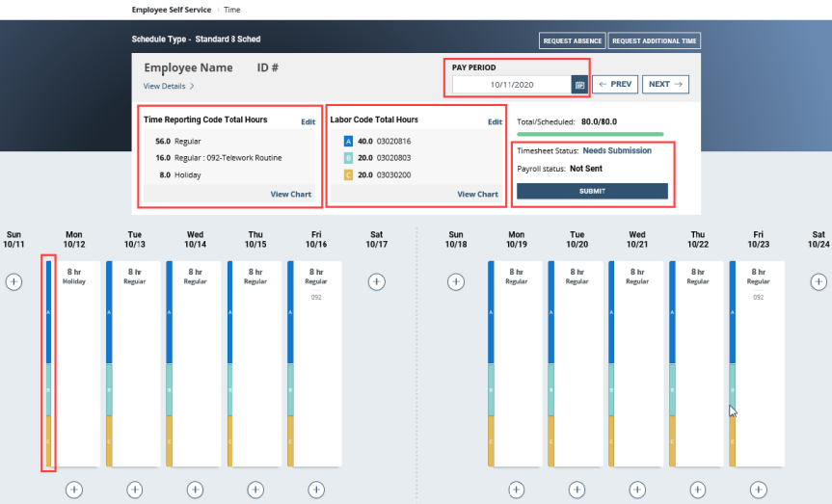Go to next pay period
This screenshot has width=832, height=504.
point(665,85)
